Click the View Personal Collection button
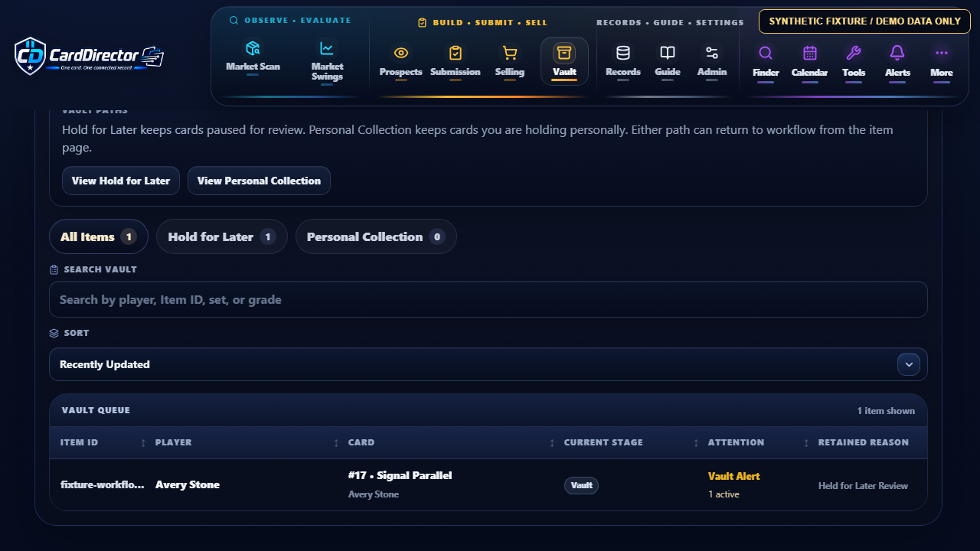The image size is (980, 551). tap(259, 181)
